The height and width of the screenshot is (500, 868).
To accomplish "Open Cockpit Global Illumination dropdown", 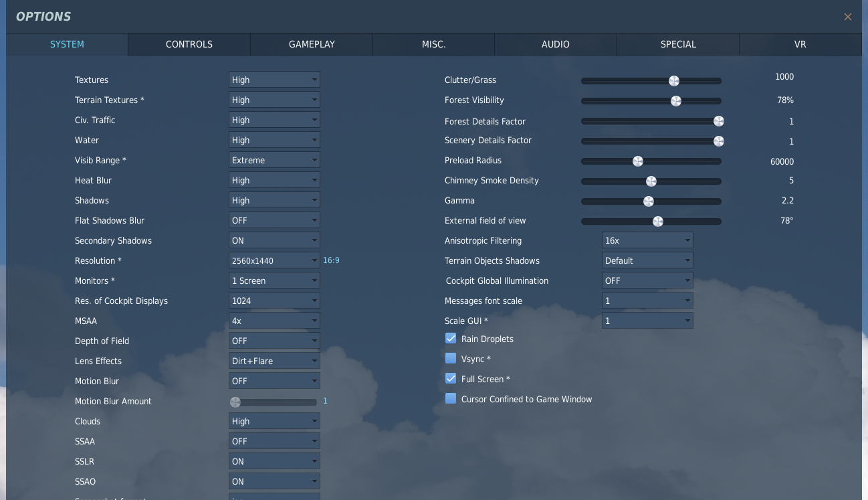I will pyautogui.click(x=647, y=280).
